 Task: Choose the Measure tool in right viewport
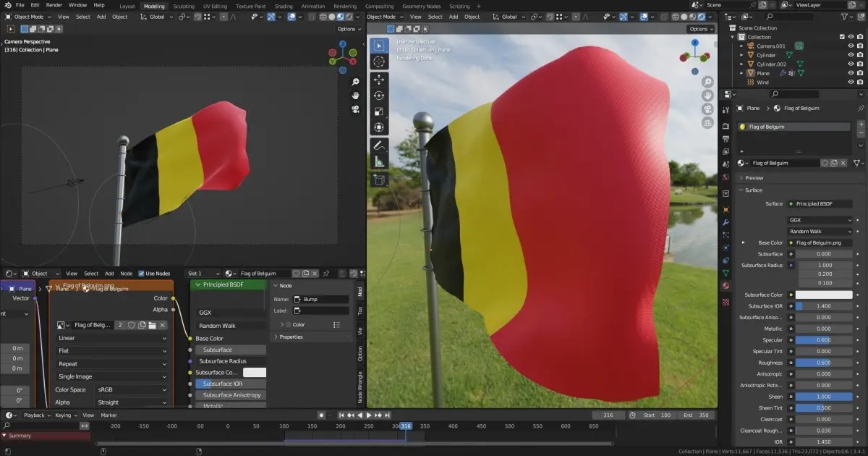379,161
